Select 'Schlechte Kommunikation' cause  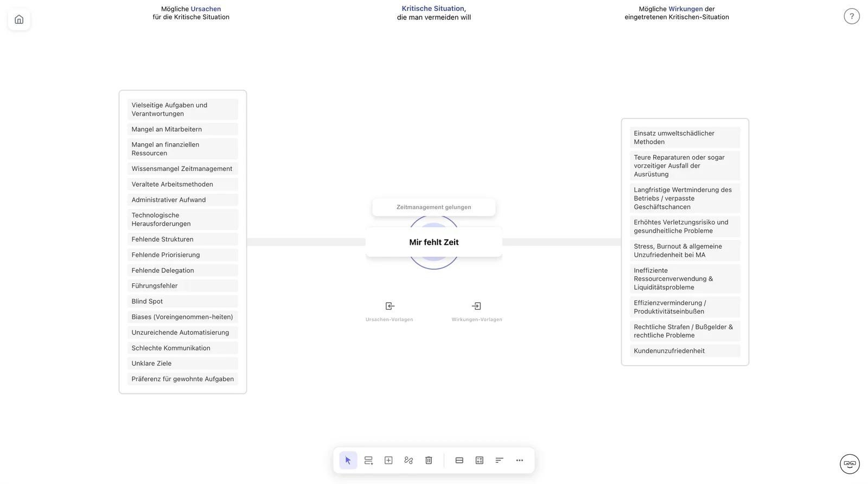183,348
